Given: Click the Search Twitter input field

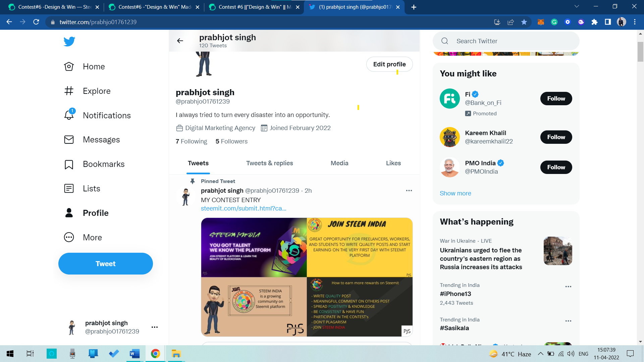Looking at the screenshot, I should (506, 41).
